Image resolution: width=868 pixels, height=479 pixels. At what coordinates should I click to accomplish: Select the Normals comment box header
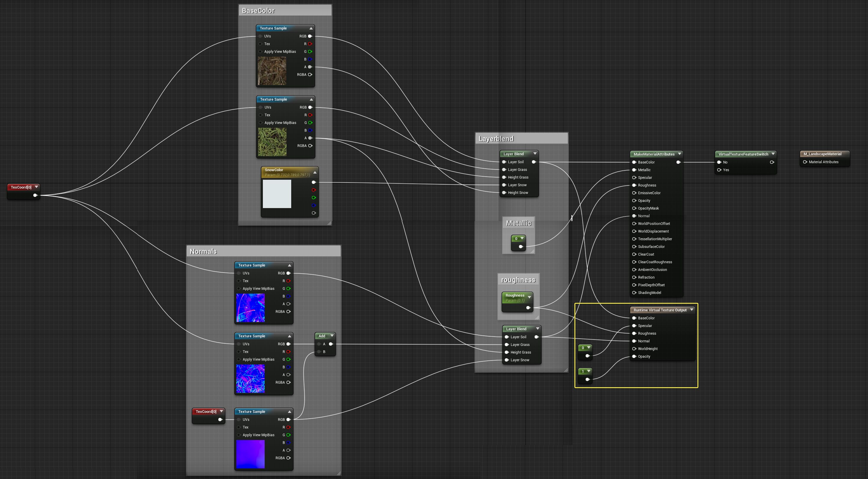pos(203,251)
